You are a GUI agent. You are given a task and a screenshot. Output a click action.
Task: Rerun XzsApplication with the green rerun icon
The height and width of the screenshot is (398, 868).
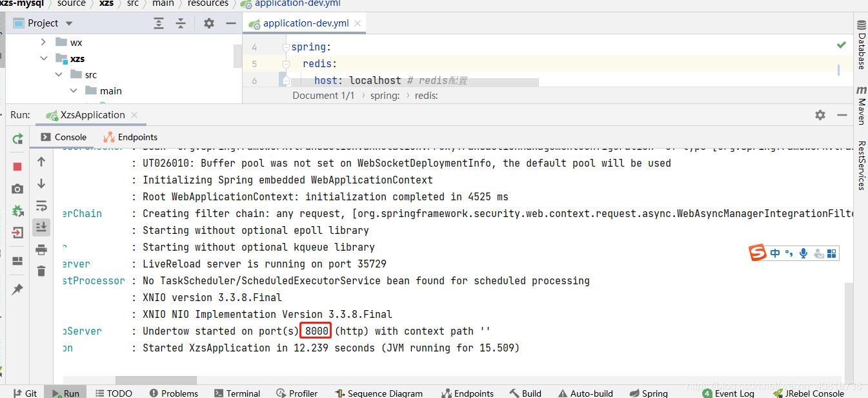point(17,138)
